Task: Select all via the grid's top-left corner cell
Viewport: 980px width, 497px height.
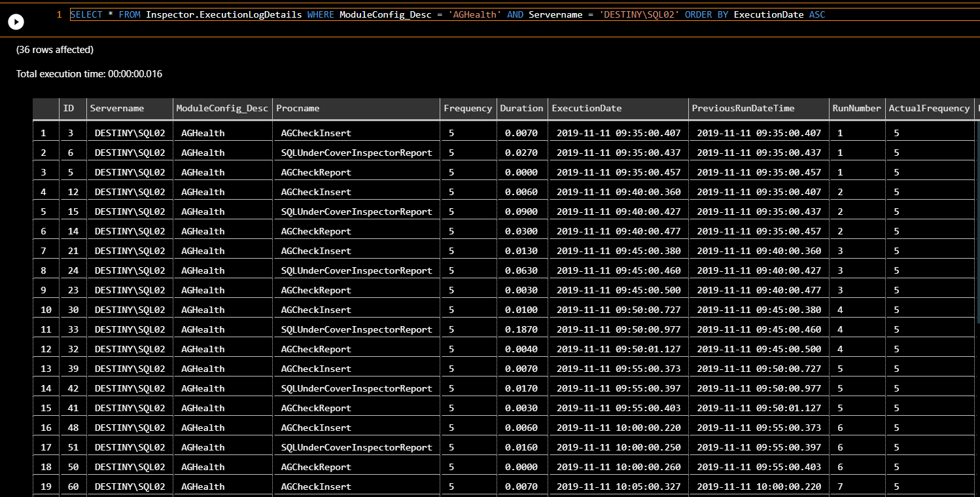Action: [x=46, y=109]
